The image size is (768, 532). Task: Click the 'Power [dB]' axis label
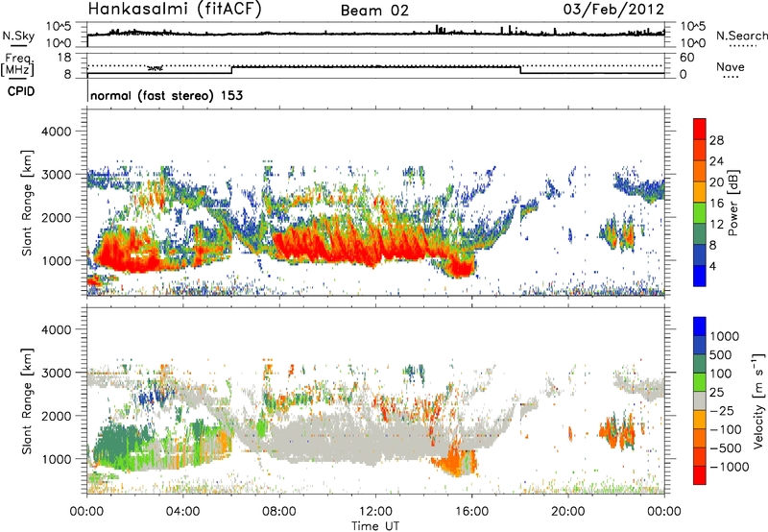click(x=733, y=203)
